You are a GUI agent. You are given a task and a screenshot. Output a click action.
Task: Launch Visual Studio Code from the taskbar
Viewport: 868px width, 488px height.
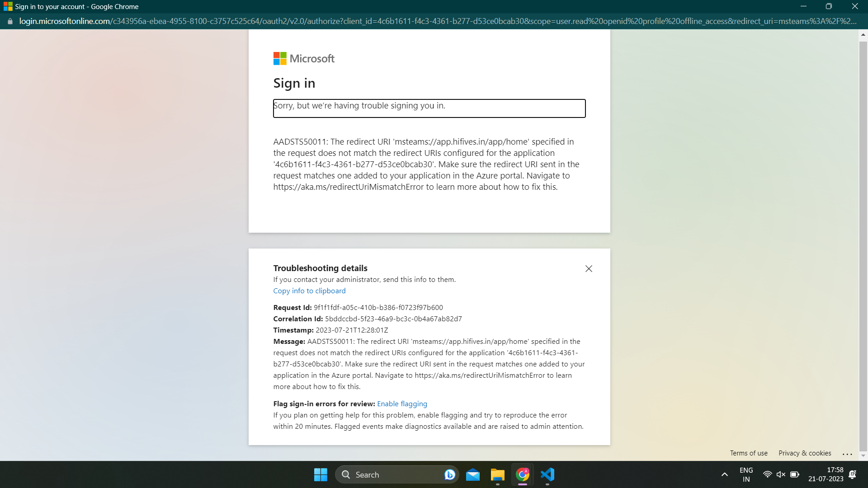pyautogui.click(x=547, y=474)
